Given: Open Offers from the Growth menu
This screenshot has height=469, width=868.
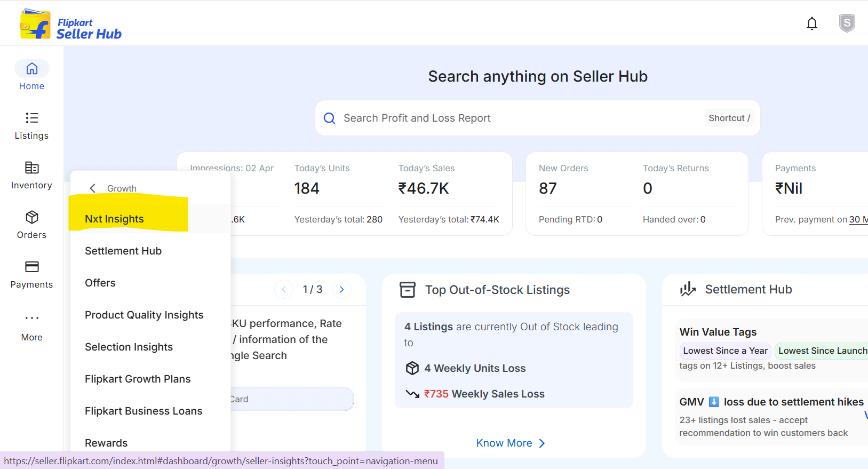Looking at the screenshot, I should pos(100,283).
